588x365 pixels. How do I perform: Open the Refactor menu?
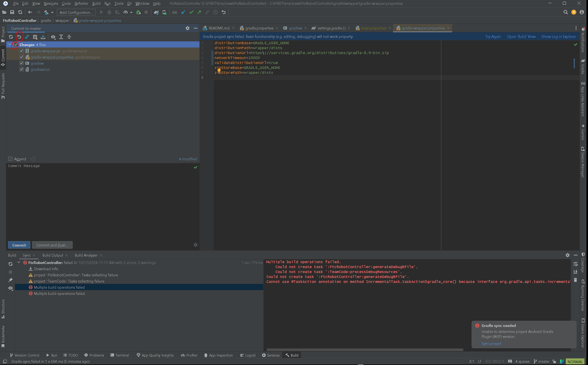tap(81, 3)
